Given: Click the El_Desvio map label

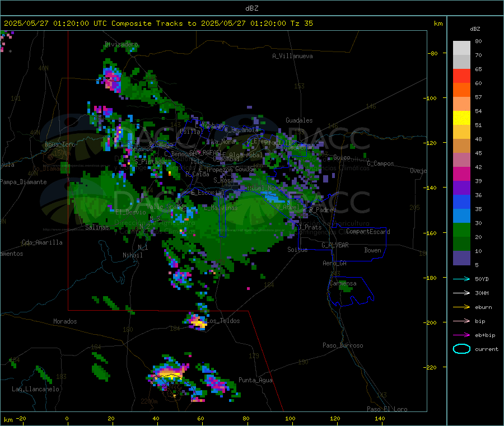Looking at the screenshot, I should 131,212.
